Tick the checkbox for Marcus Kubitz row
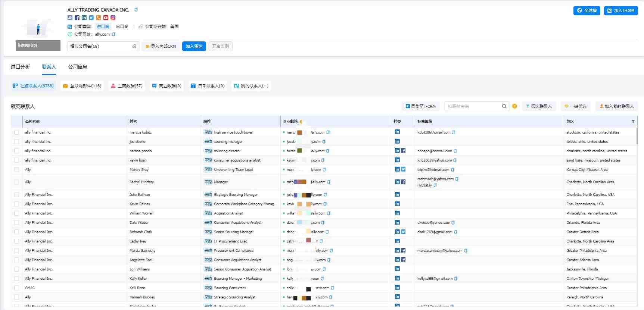The width and height of the screenshot is (644, 310). tap(16, 132)
